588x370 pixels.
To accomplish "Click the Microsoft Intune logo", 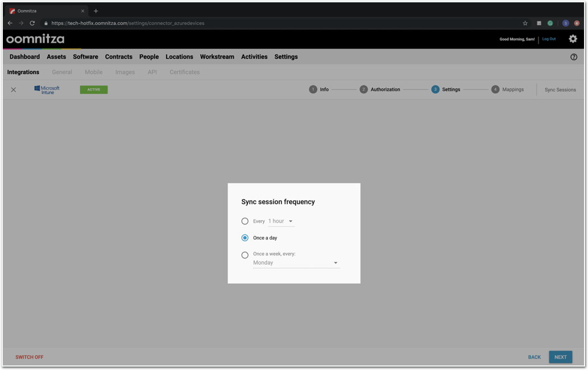I will tap(47, 89).
